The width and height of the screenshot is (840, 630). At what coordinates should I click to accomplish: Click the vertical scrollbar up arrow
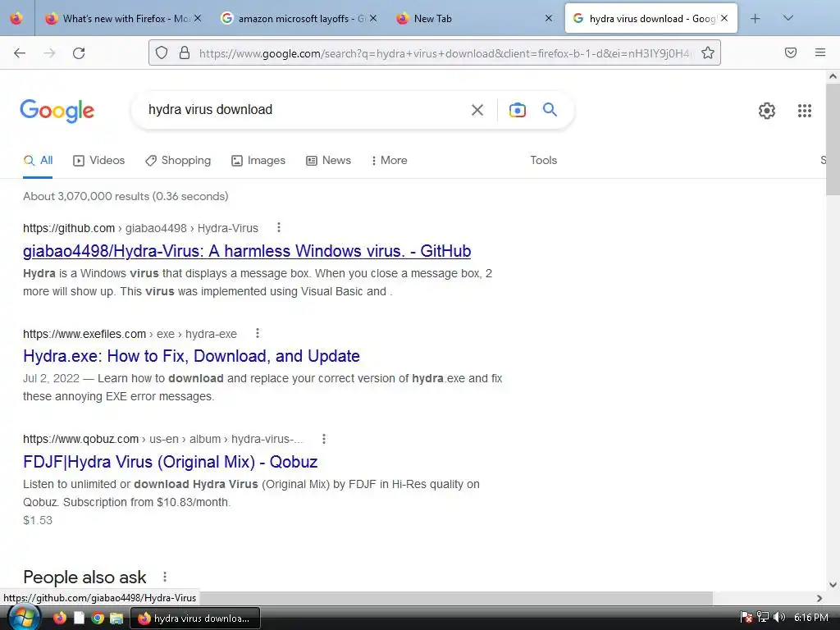tap(833, 76)
